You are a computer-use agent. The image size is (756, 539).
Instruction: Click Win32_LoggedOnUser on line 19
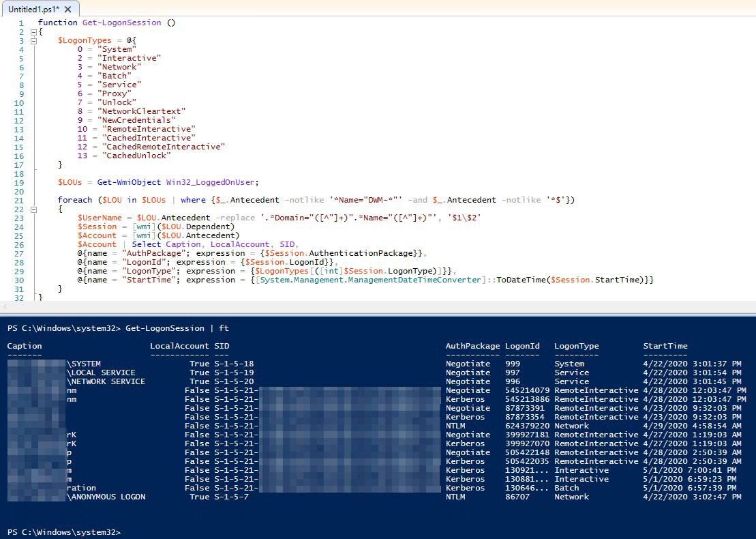tap(210, 182)
